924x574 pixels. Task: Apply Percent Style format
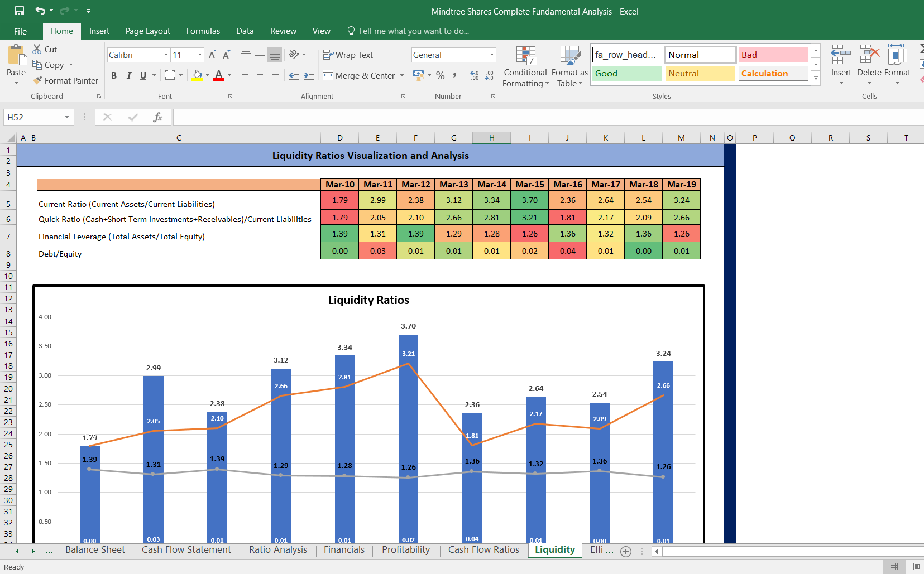pos(441,75)
